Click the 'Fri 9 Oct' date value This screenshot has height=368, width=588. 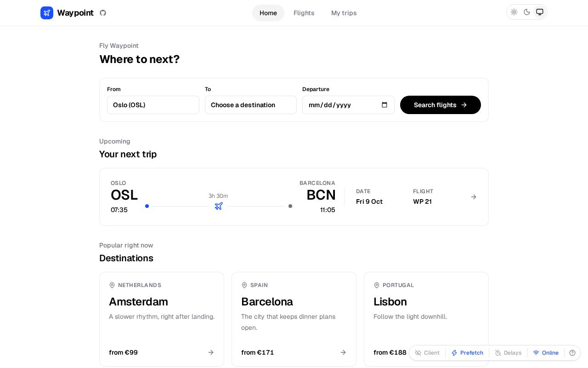point(369,201)
